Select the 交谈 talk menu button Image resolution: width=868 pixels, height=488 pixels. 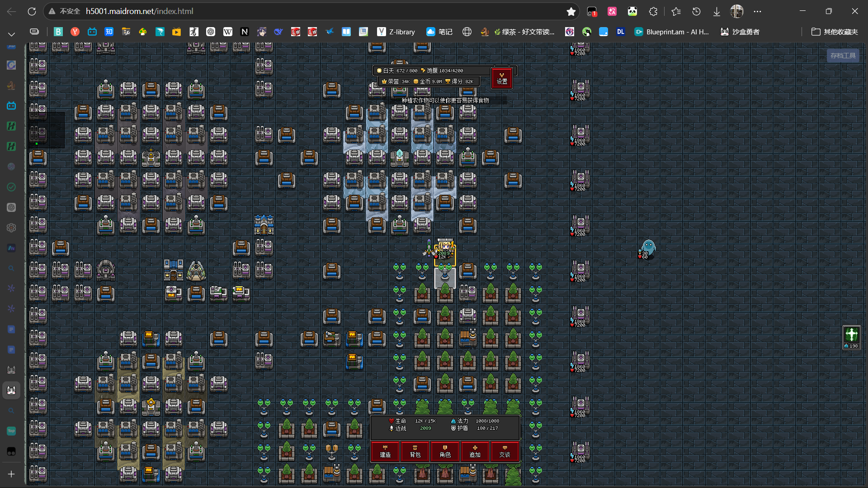coord(505,451)
